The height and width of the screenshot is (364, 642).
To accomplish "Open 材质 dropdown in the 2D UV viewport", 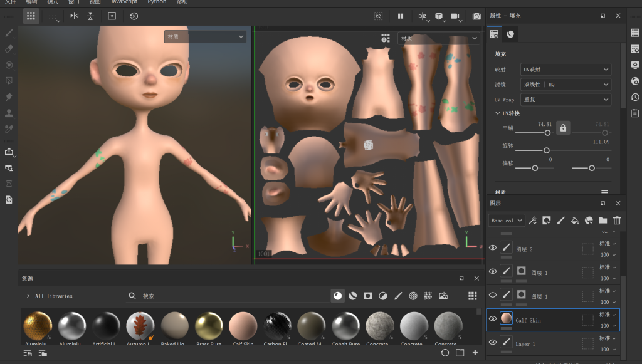I will (438, 38).
